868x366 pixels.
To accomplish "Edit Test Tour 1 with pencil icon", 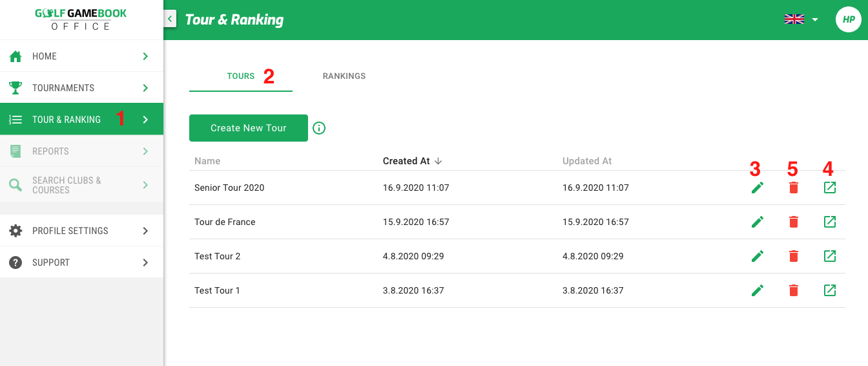I will click(x=758, y=290).
